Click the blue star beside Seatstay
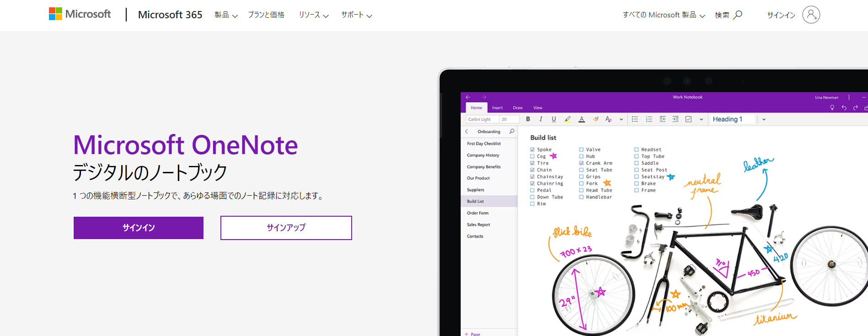This screenshot has width=868, height=336. (x=671, y=176)
